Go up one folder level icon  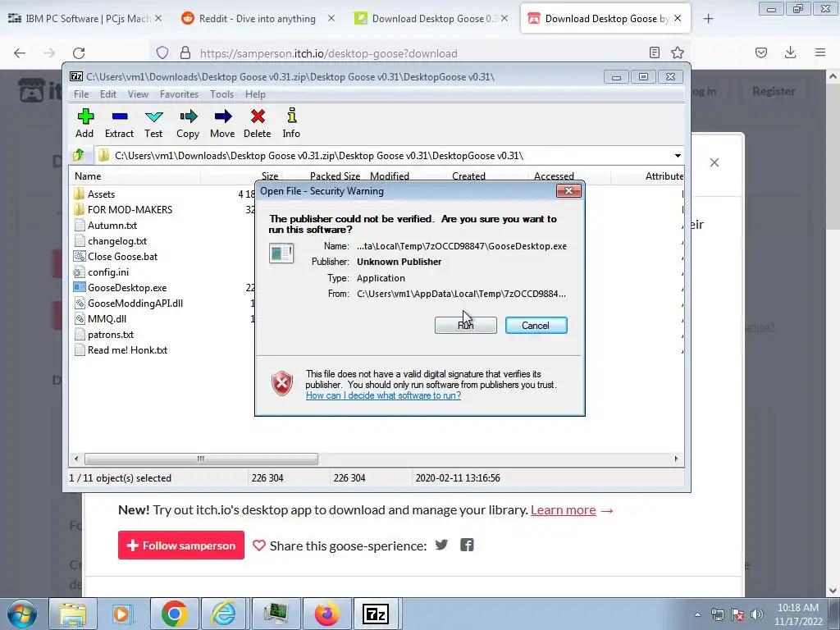tap(79, 155)
